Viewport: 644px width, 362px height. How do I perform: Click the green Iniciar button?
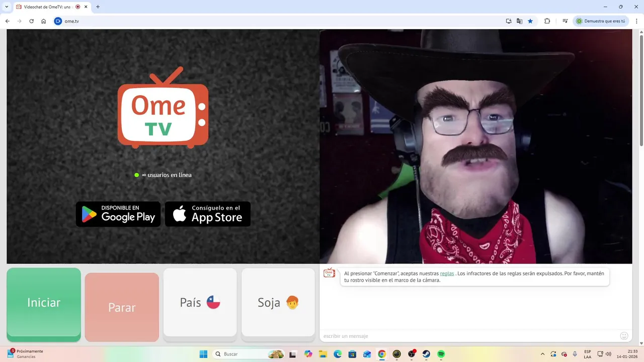coord(44,304)
